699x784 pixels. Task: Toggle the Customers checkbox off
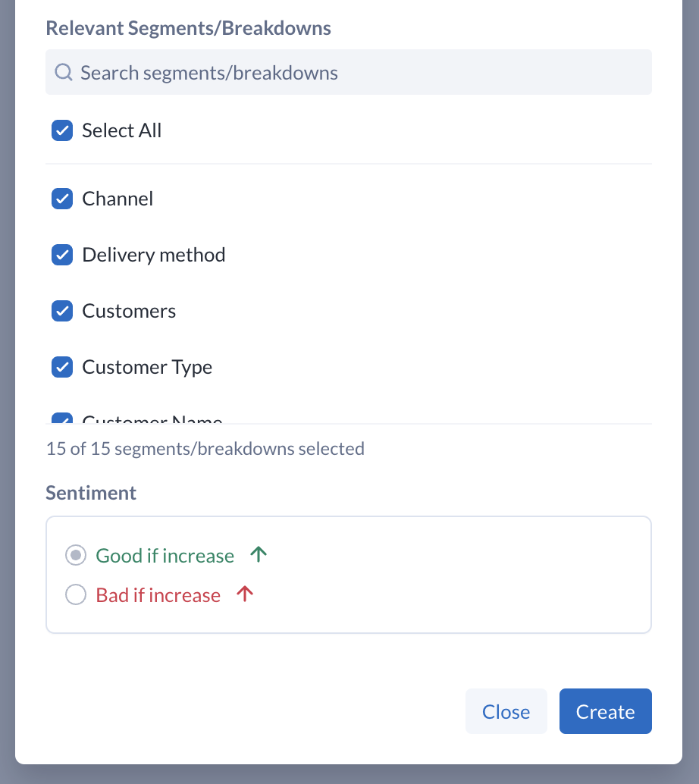(x=61, y=311)
